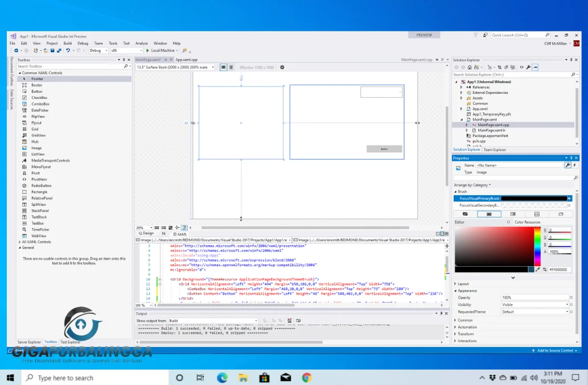The height and width of the screenshot is (385, 588).
Task: Toggle word wrap icon in Output panel
Action: pos(298,321)
